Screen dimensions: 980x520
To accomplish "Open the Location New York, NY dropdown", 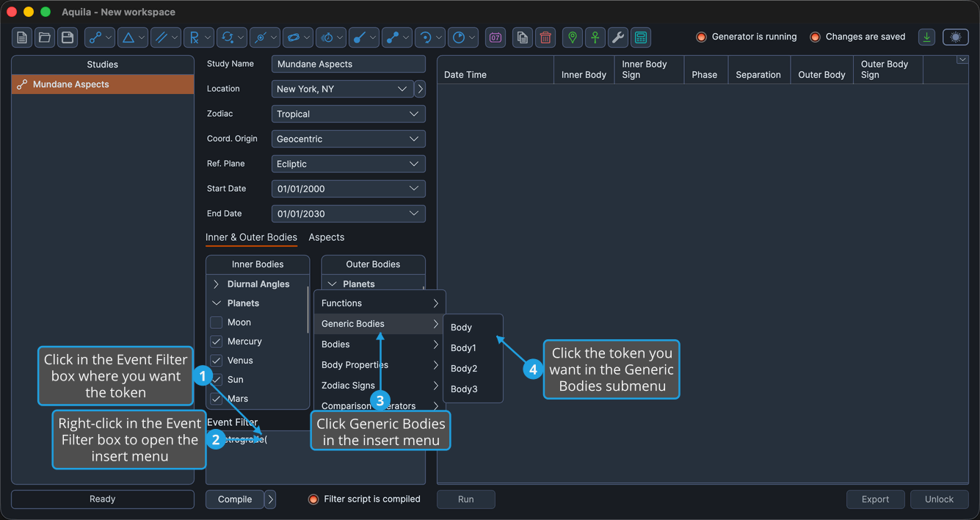I will [342, 89].
